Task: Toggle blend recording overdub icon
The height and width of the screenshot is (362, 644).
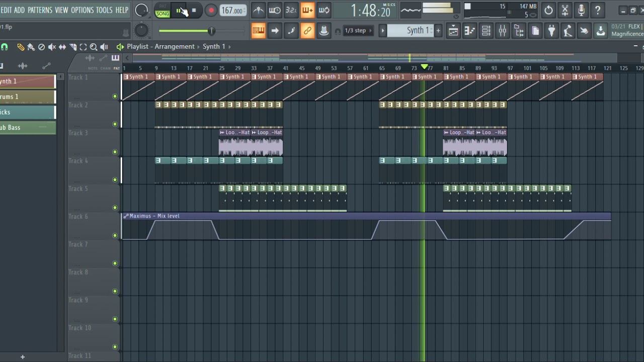Action: click(x=307, y=10)
